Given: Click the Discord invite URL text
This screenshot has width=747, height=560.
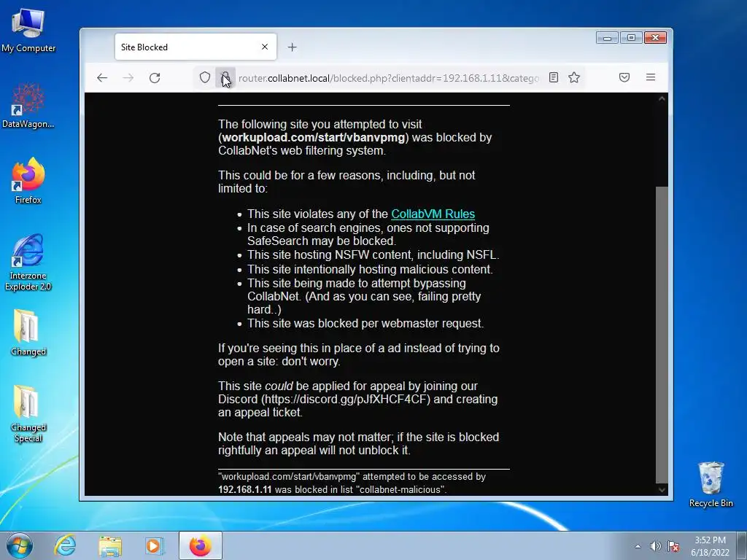Looking at the screenshot, I should click(x=346, y=399).
